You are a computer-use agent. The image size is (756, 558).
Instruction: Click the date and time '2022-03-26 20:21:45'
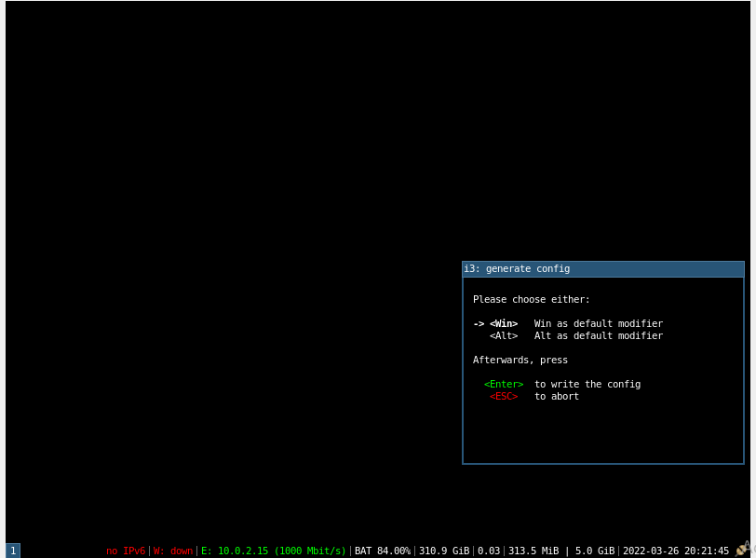(x=676, y=551)
